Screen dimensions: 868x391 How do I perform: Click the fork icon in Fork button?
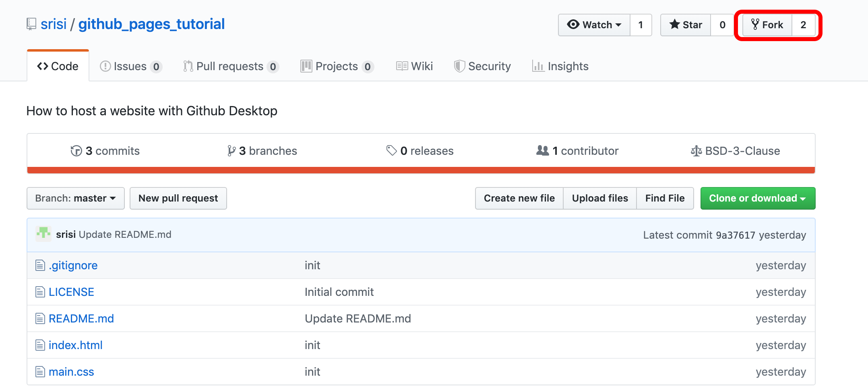click(x=755, y=25)
